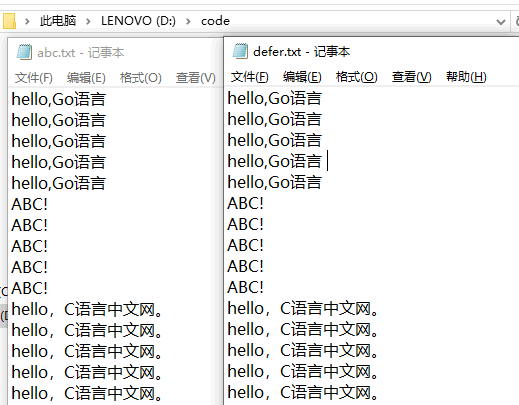Open 格式(O) menu in abc.txt window

tap(140, 78)
